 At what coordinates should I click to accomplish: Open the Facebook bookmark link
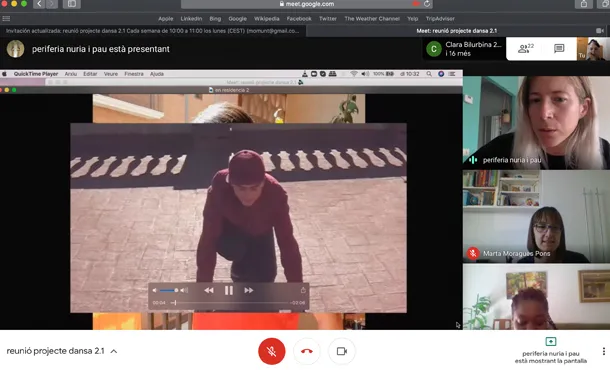coord(299,18)
